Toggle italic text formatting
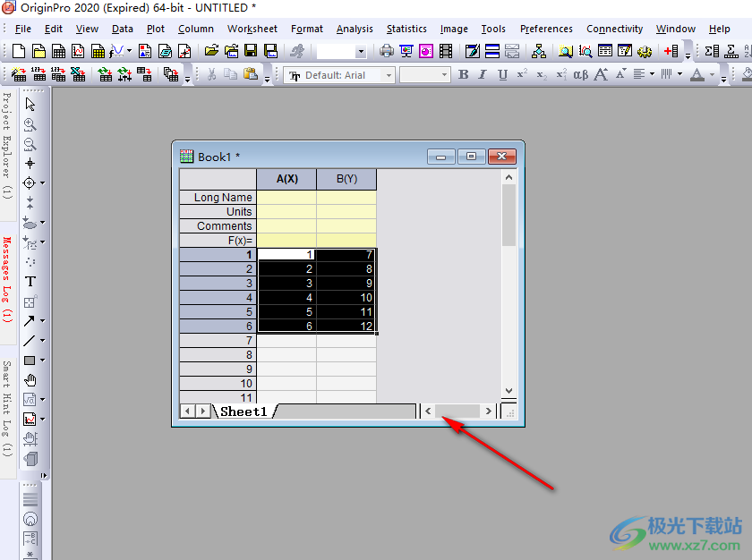752x560 pixels. [483, 75]
